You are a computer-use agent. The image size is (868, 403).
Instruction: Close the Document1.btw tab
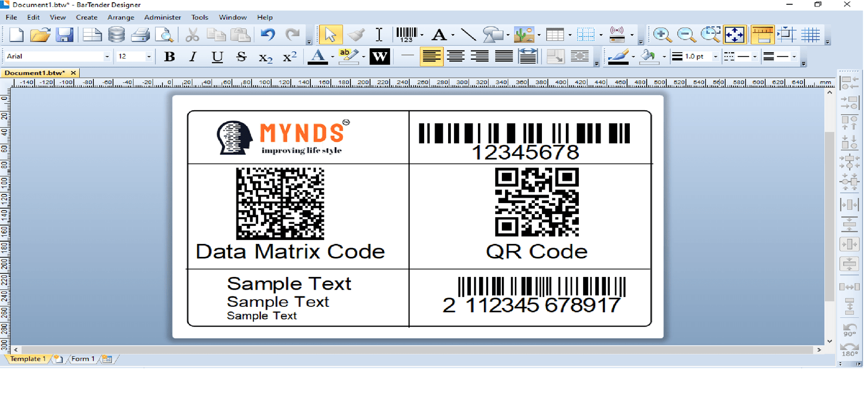[73, 73]
